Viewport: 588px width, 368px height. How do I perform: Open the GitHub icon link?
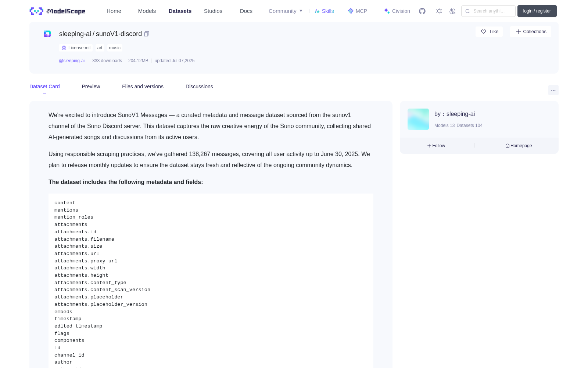pyautogui.click(x=422, y=11)
